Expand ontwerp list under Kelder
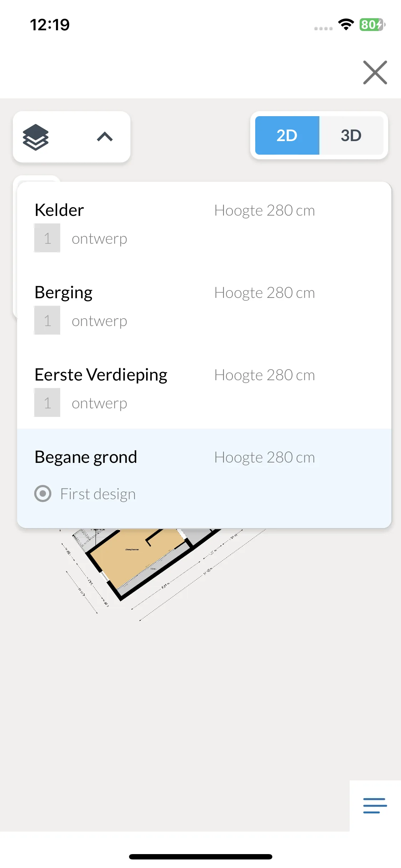 [99, 239]
